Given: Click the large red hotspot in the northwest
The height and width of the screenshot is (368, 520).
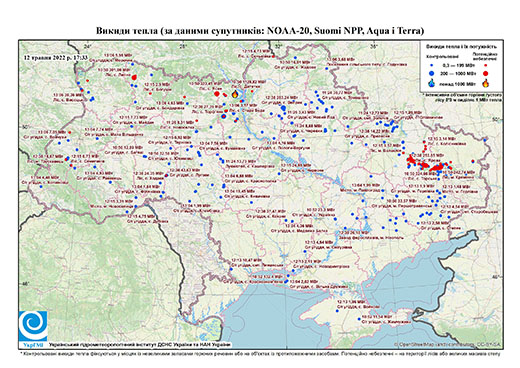Looking at the screenshot, I should point(134,78).
